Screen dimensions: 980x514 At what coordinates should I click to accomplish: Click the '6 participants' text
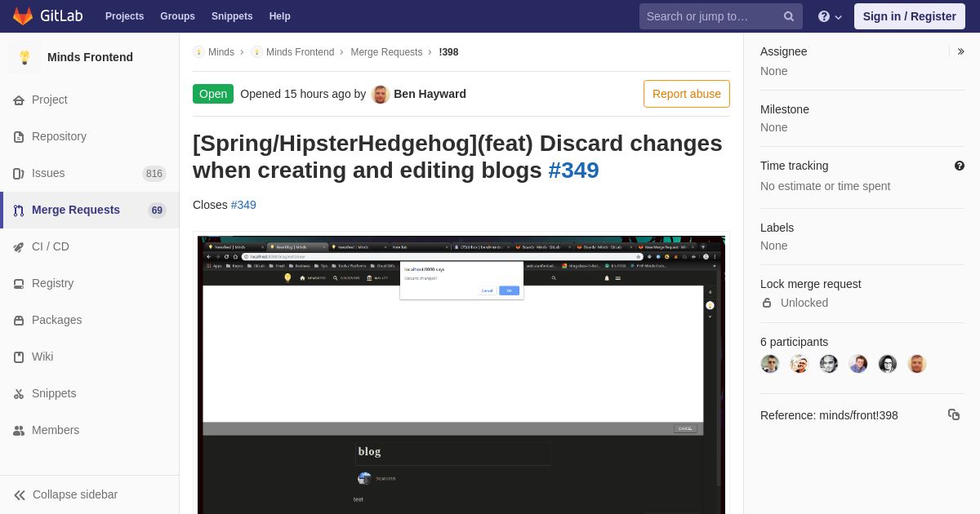pyautogui.click(x=794, y=342)
